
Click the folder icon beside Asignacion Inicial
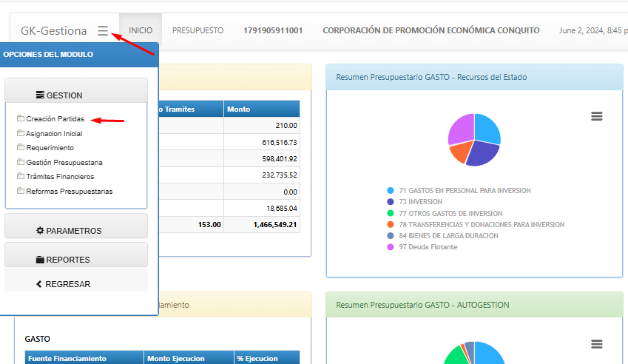click(21, 133)
